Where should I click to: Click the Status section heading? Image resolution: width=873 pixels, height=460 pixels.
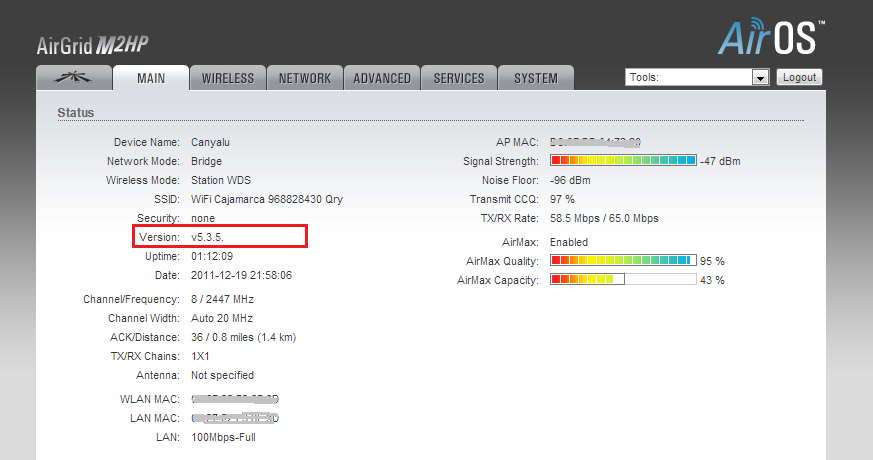pos(76,112)
